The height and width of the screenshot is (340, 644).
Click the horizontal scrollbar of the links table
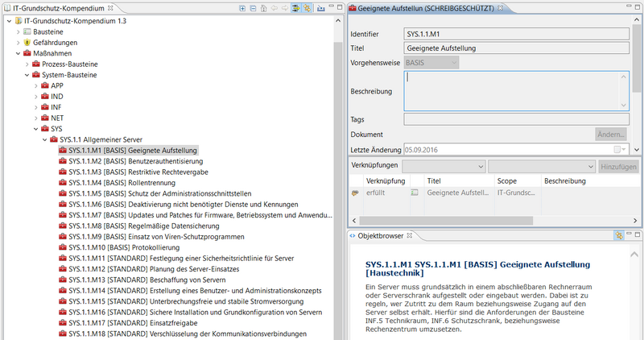click(447, 221)
